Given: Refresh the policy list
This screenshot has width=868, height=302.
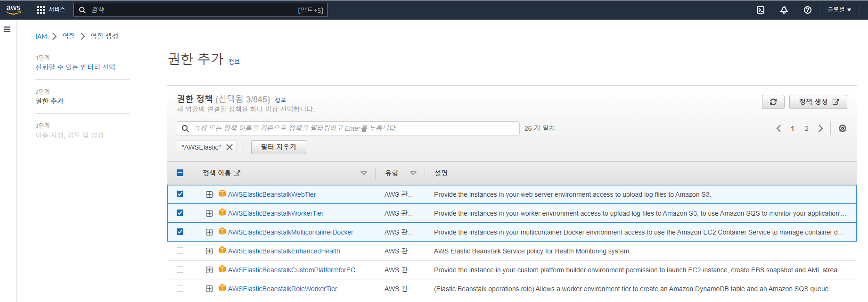Looking at the screenshot, I should 773,102.
